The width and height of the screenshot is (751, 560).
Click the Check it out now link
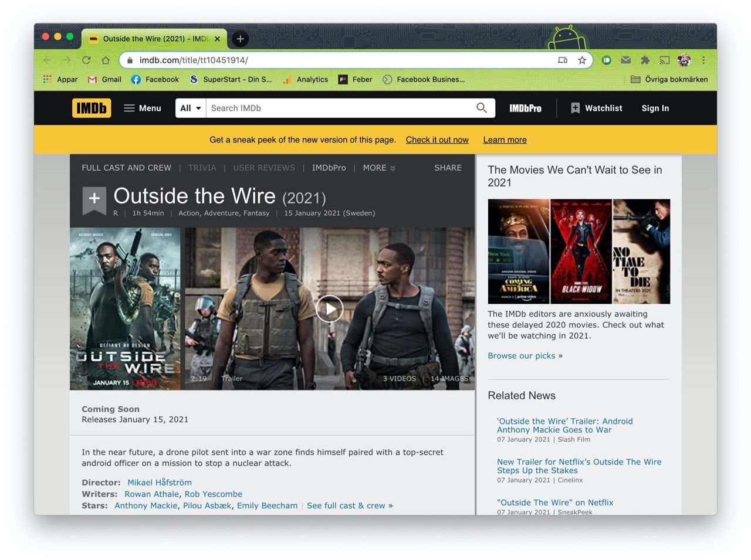(x=437, y=140)
